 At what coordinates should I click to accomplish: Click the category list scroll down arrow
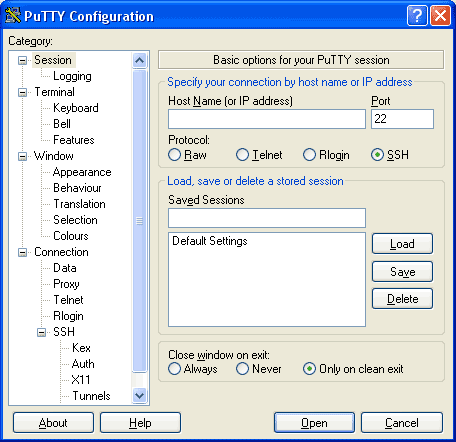(139, 396)
